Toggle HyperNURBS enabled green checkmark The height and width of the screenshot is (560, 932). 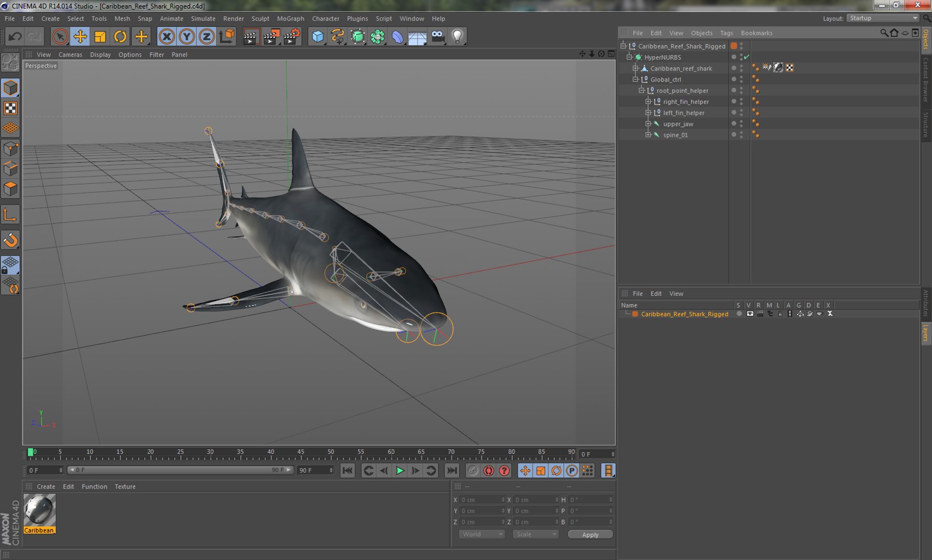tap(747, 57)
